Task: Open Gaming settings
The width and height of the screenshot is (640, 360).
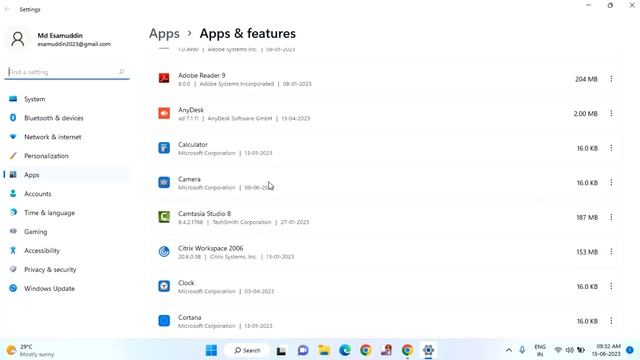Action: 67,231
